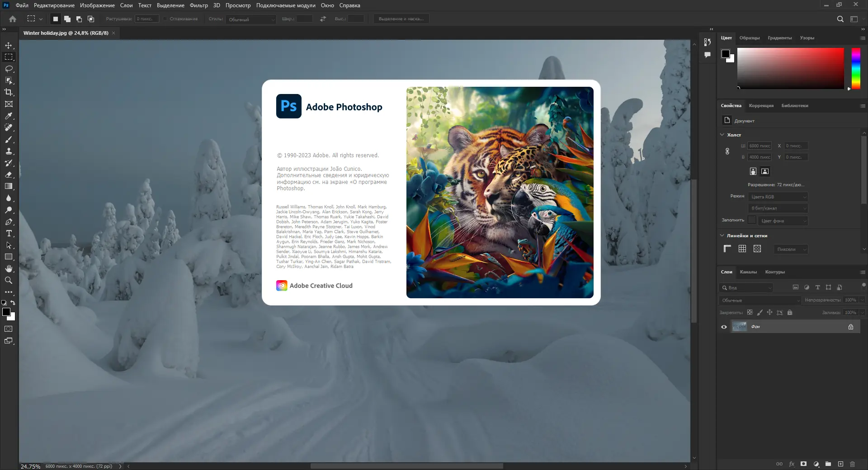Select the Pen tool
The height and width of the screenshot is (470, 868).
(x=9, y=221)
